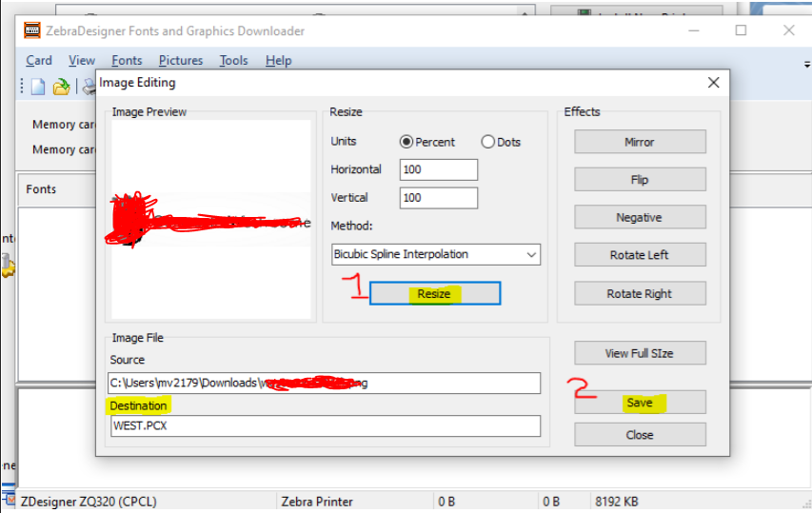The width and height of the screenshot is (812, 513).
Task: Click the View Full Size button
Action: (640, 353)
